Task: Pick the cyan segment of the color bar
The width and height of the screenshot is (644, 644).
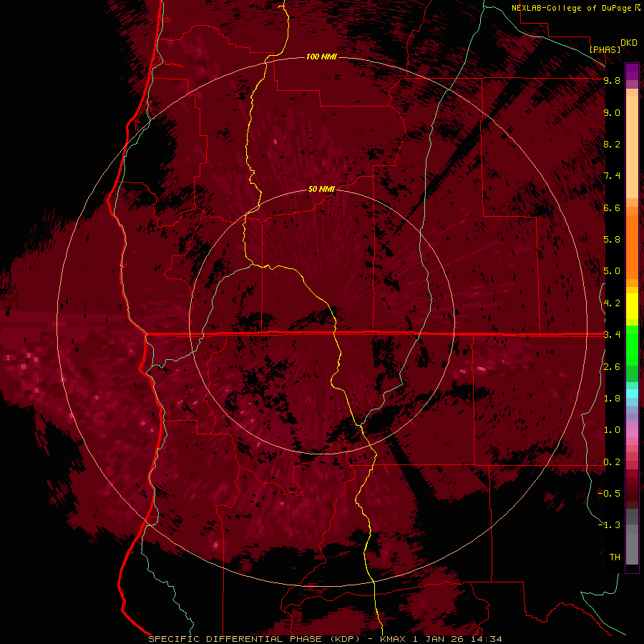Action: [x=632, y=394]
